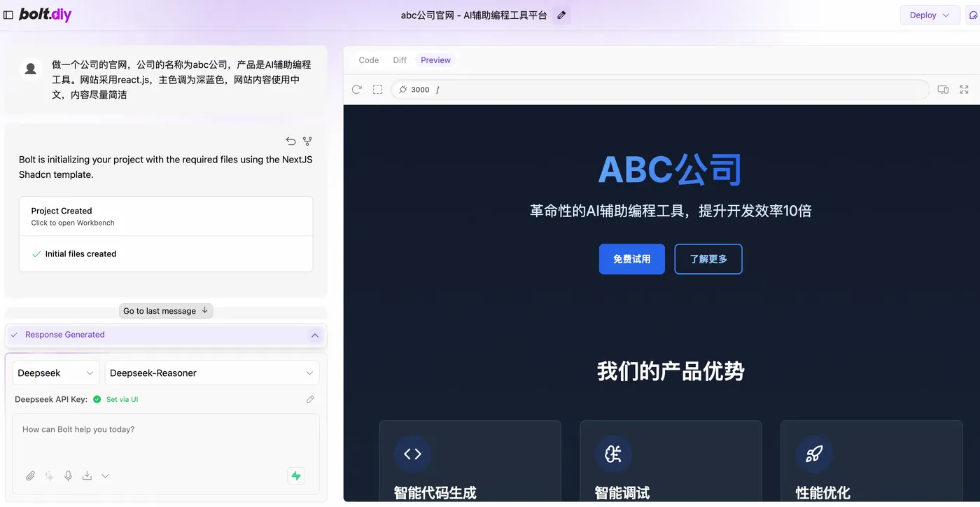Click the icon on the 智能调试 card
The height and width of the screenshot is (507, 980).
click(x=613, y=454)
